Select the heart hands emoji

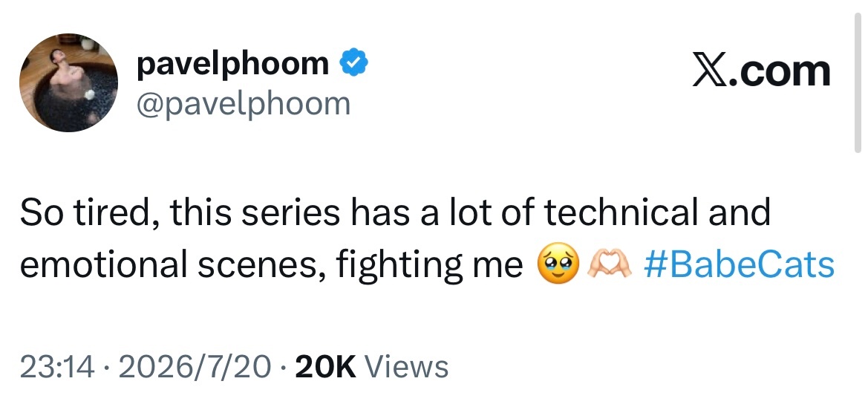click(x=609, y=264)
